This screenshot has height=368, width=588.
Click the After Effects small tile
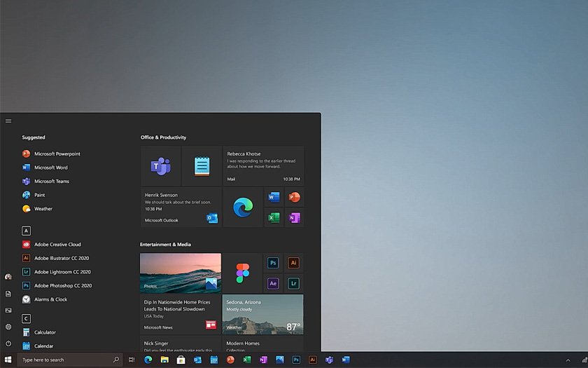[274, 283]
